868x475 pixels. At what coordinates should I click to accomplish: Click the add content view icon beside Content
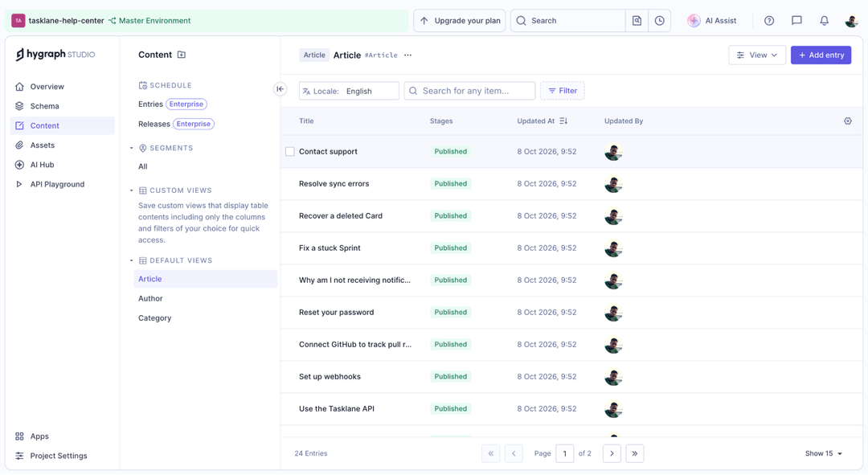click(182, 55)
